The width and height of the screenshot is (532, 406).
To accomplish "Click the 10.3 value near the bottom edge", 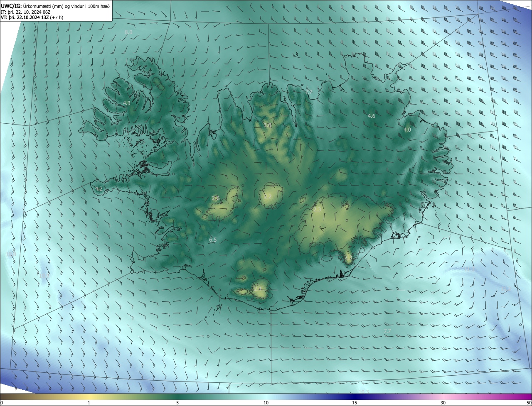I will [x=364, y=392].
